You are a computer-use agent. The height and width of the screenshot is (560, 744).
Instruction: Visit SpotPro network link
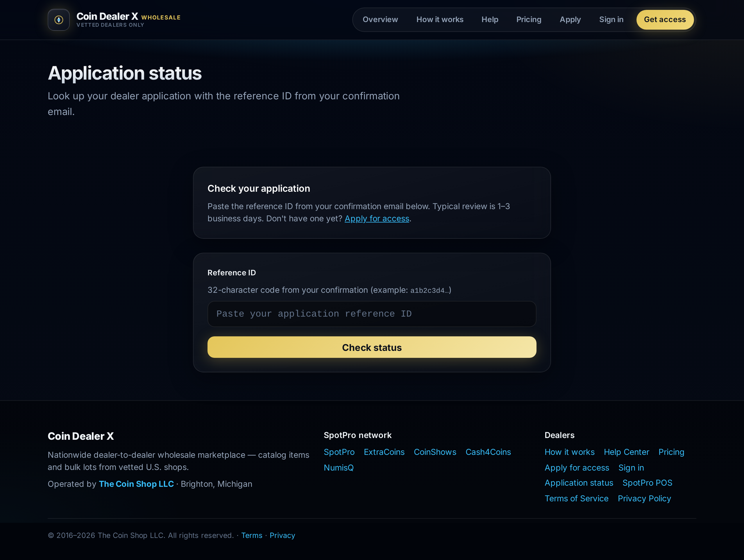tap(339, 452)
